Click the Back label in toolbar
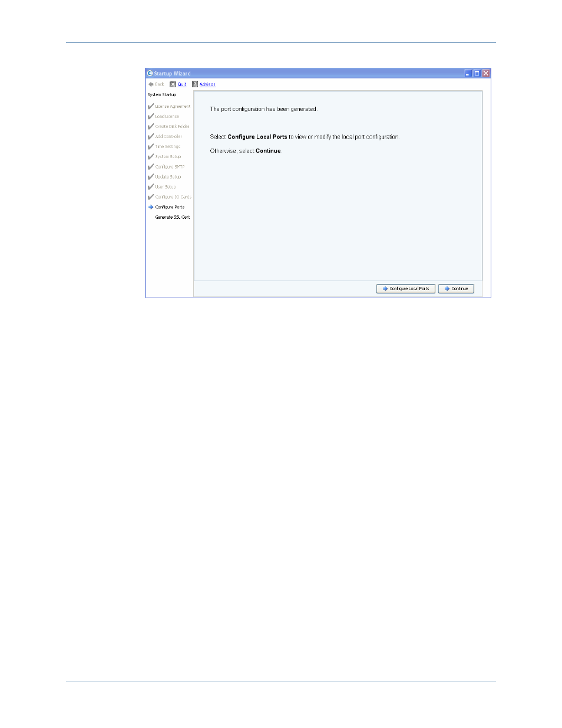The height and width of the screenshot is (728, 562). click(x=160, y=84)
